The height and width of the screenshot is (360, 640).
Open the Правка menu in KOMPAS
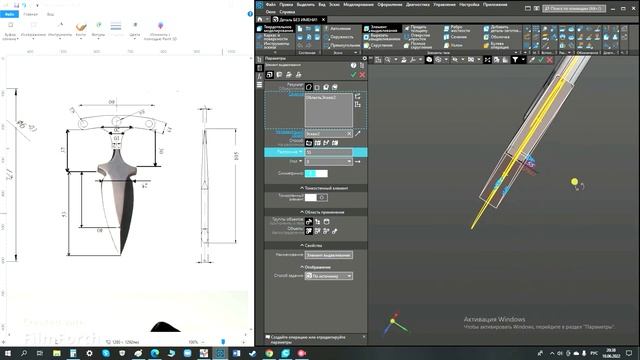(x=286, y=4)
